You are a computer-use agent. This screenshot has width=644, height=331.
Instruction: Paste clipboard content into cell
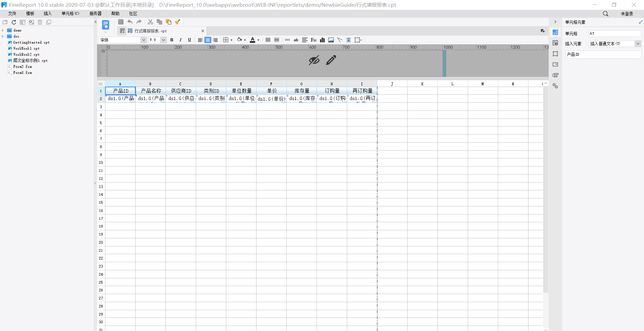coord(169,22)
